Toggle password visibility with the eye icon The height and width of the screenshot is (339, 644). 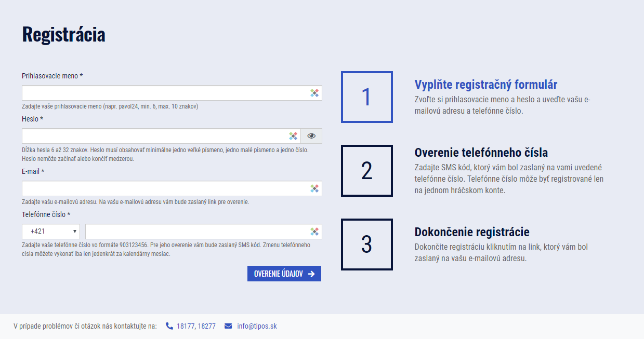point(311,136)
